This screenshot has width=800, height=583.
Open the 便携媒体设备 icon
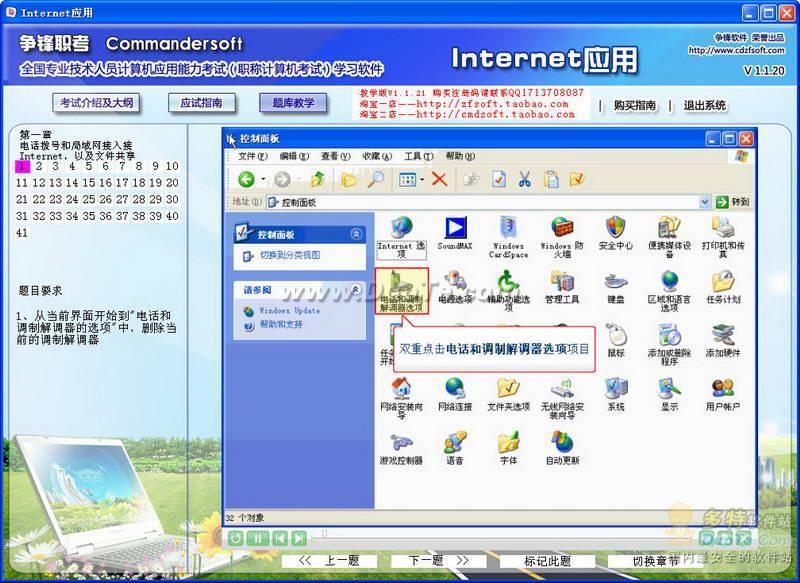(669, 237)
